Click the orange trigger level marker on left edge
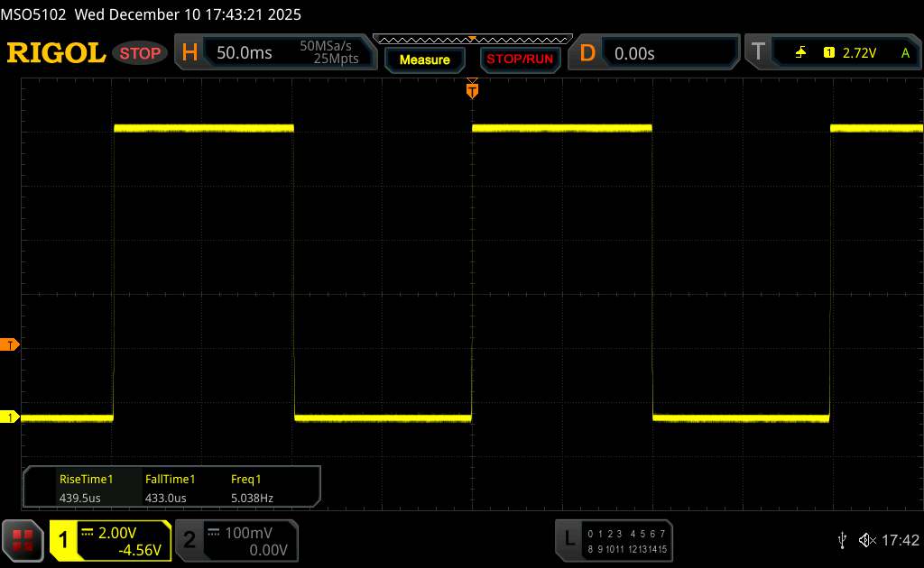Image resolution: width=924 pixels, height=568 pixels. [x=10, y=345]
